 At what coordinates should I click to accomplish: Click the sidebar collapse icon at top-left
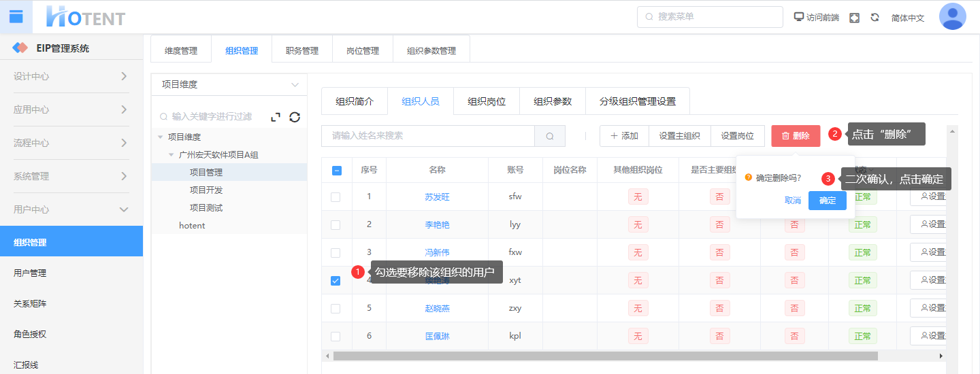click(16, 17)
